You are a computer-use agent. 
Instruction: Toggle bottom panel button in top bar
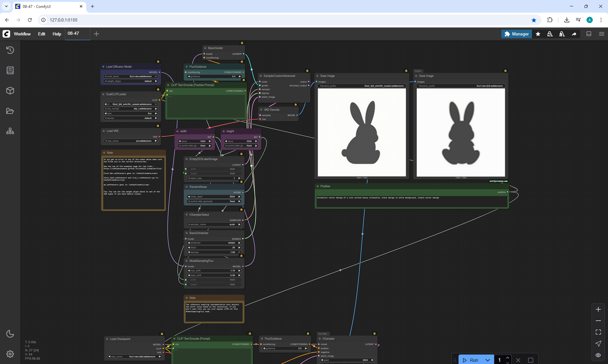(589, 34)
